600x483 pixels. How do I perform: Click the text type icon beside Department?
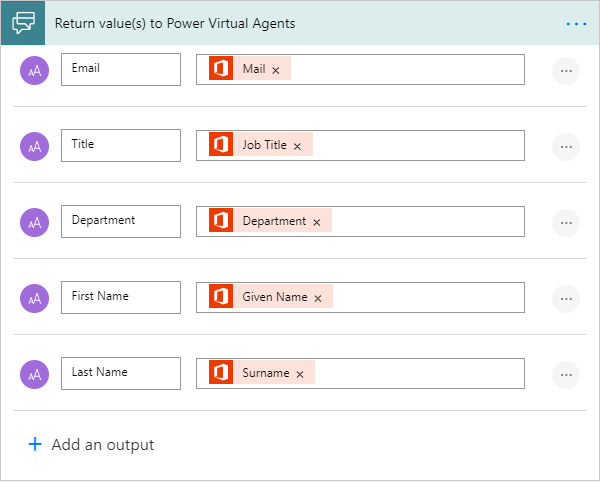point(35,222)
